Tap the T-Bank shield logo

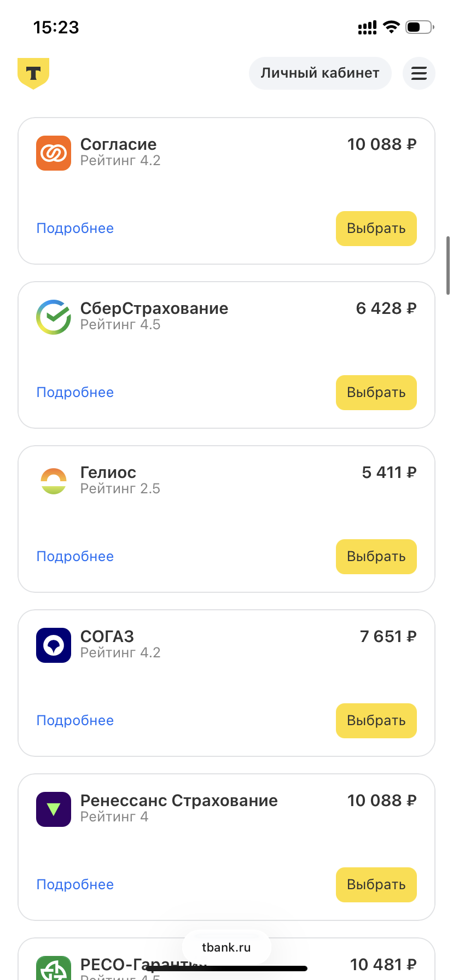(33, 73)
